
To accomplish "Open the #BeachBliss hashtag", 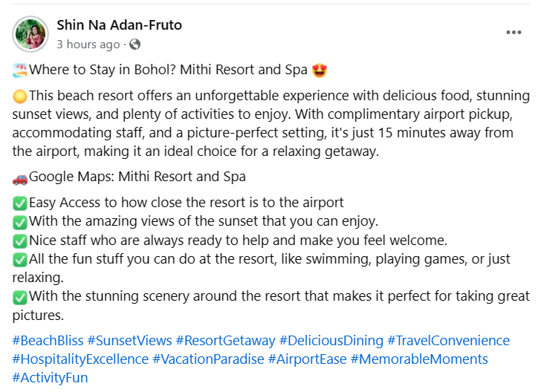I will (x=48, y=341).
